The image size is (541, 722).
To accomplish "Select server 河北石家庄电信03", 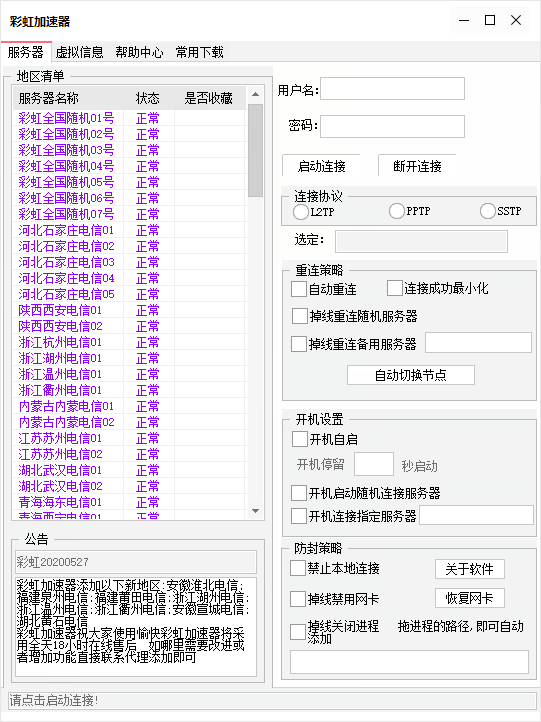I will pos(66,262).
